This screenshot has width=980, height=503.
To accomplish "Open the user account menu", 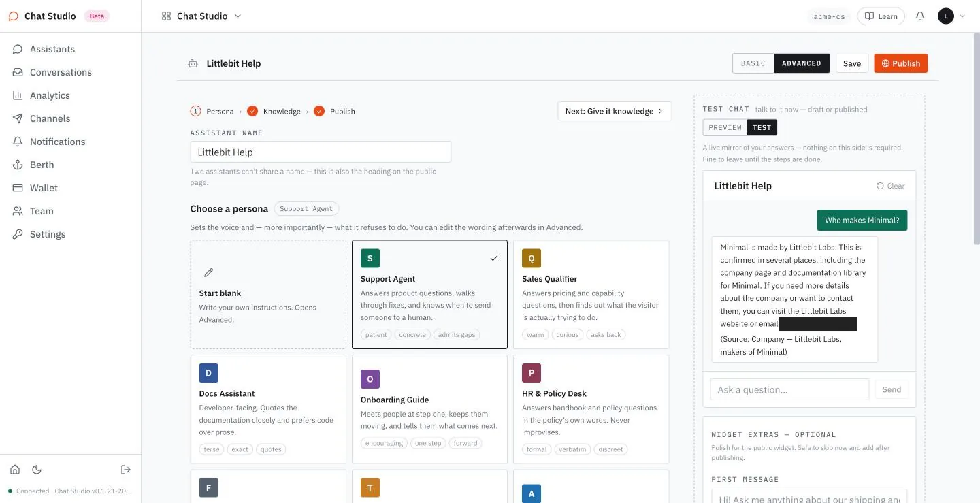I will tap(951, 16).
